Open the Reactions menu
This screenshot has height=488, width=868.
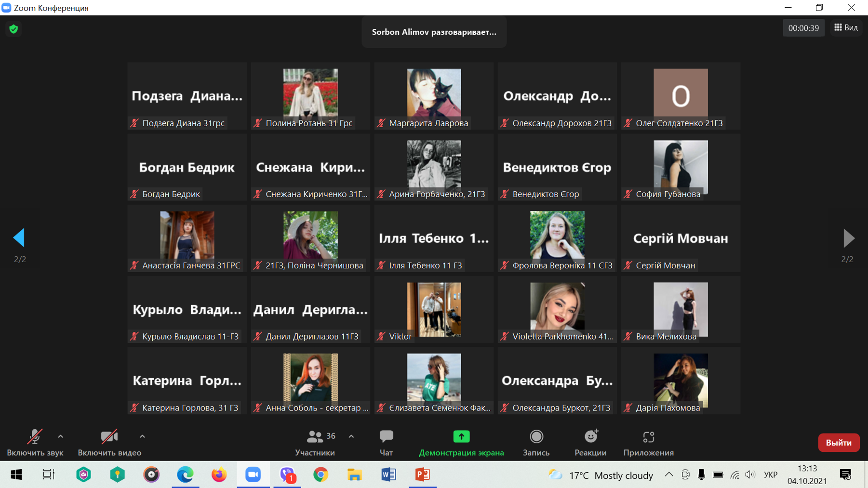coord(590,442)
